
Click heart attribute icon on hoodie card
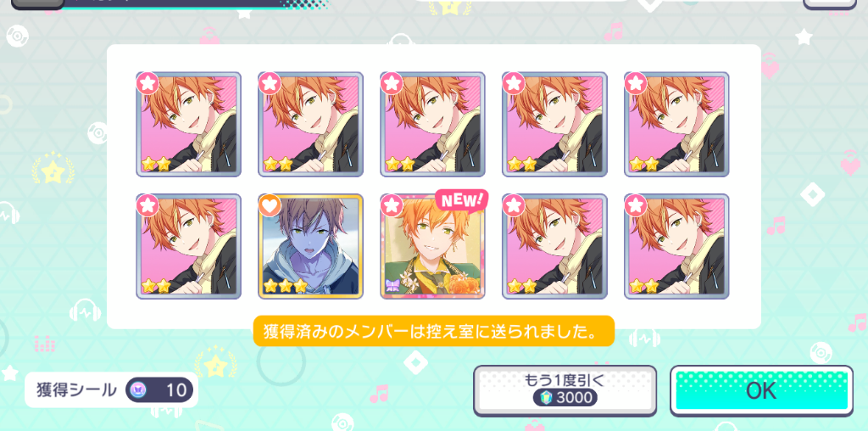tap(270, 205)
